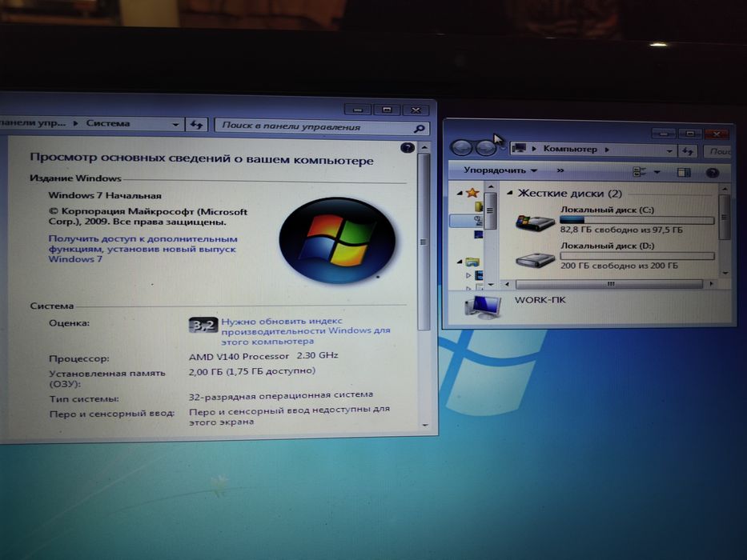Click navigation pane scrollbar thumb in Explorer
Image resolution: width=747 pixels, height=560 pixels.
point(490,210)
